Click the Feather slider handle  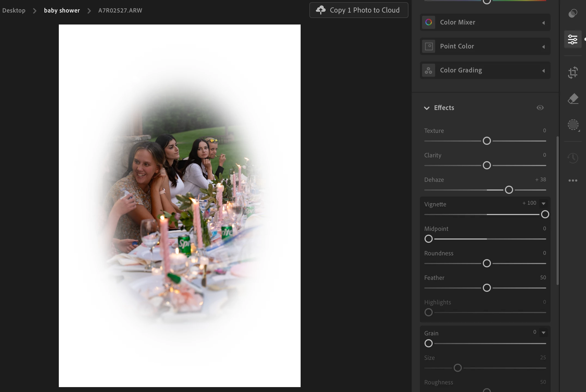pos(487,288)
